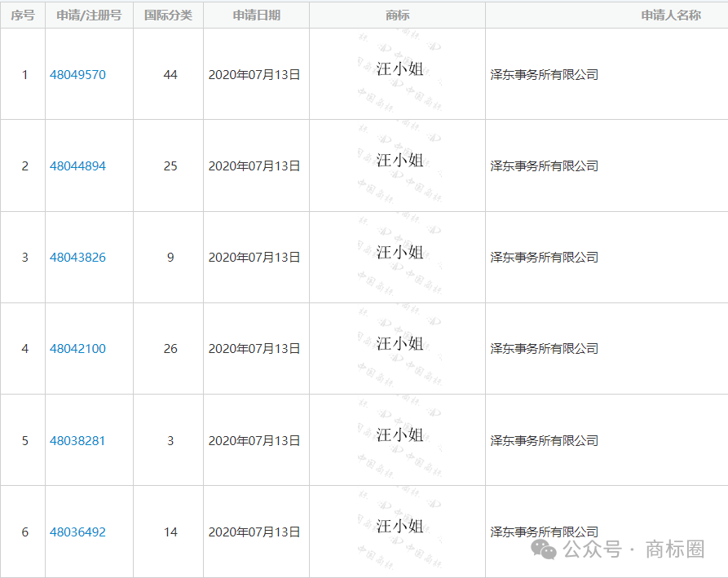Select application number 48038281
This screenshot has width=728, height=578.
tap(77, 441)
